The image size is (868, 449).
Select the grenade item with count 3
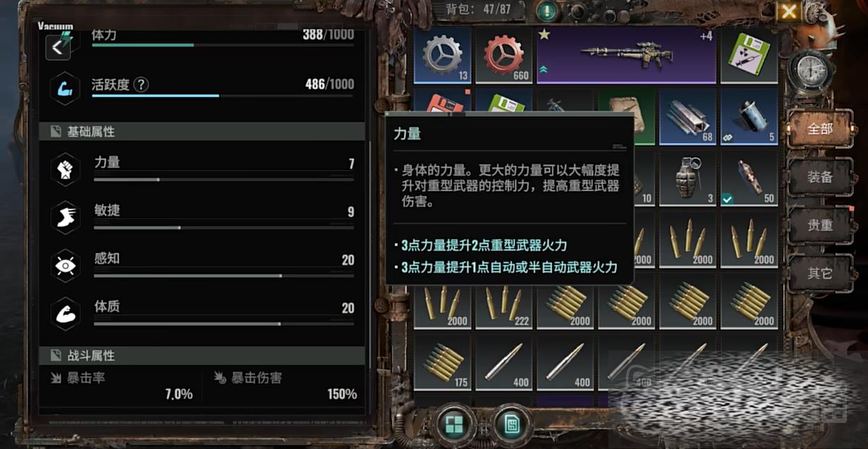[688, 177]
